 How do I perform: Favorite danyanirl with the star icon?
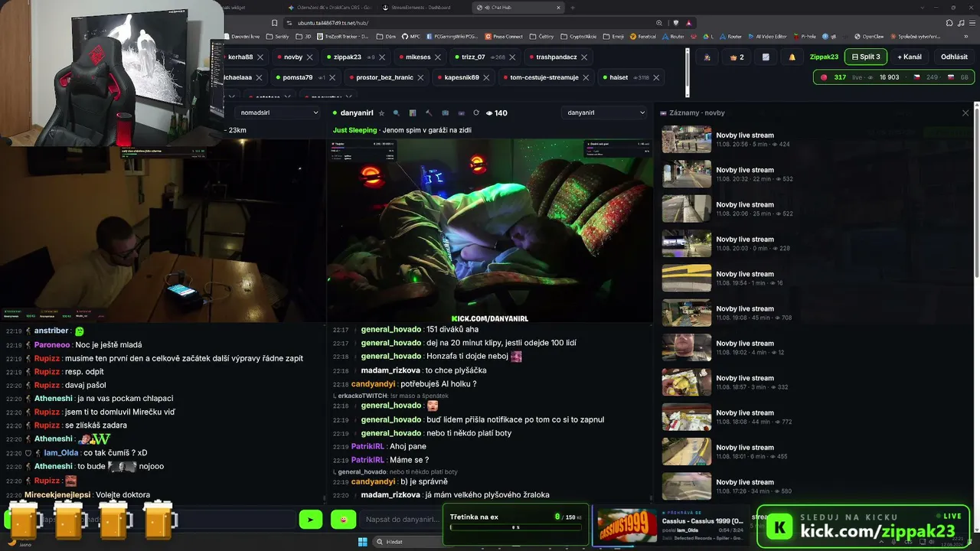[x=382, y=113]
